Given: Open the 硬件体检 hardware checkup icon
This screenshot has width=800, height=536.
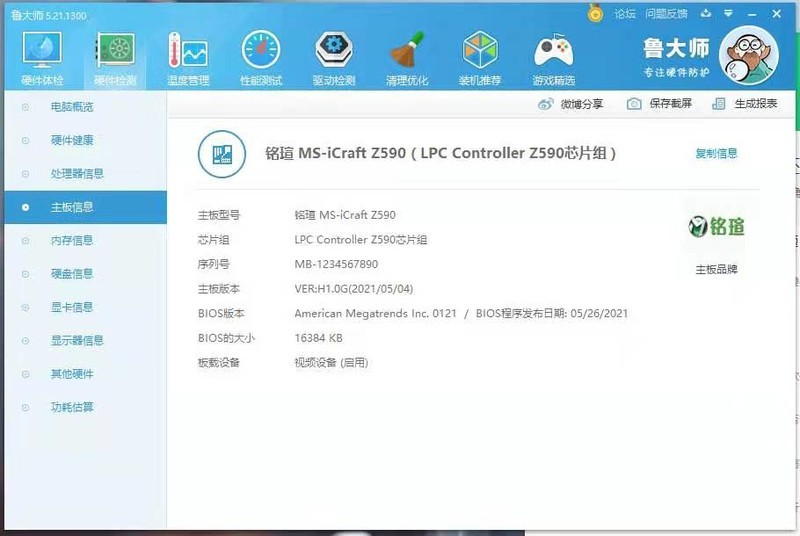Looking at the screenshot, I should tap(42, 58).
